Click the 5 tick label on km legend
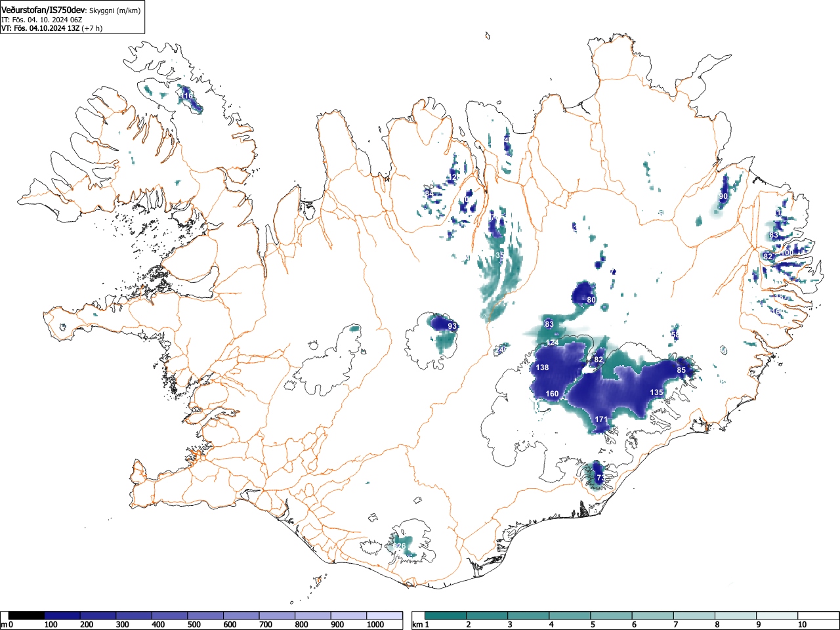This screenshot has height=630, width=840. (593, 625)
